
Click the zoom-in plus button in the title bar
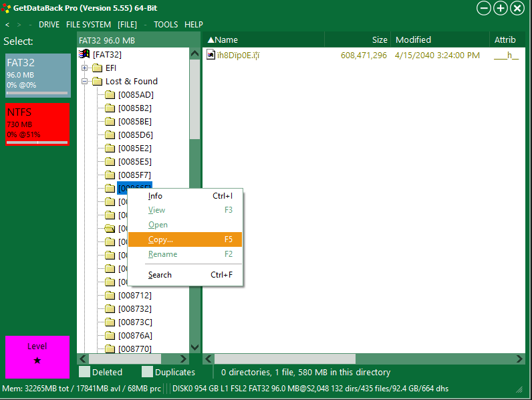pos(501,8)
